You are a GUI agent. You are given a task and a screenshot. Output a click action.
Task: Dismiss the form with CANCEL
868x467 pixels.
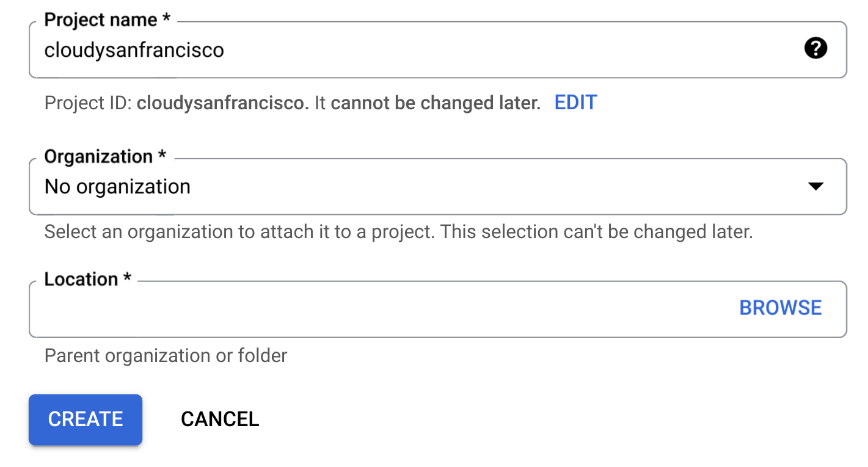(219, 419)
